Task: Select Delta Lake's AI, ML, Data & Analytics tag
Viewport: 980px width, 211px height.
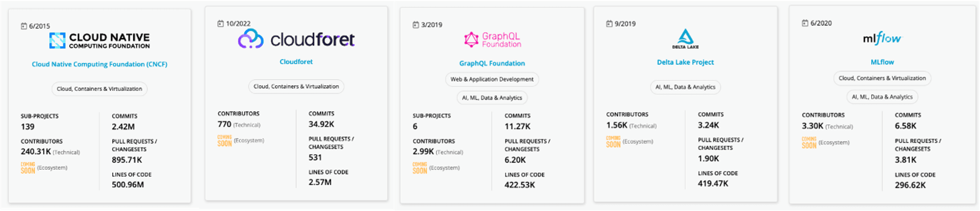Action: click(685, 87)
